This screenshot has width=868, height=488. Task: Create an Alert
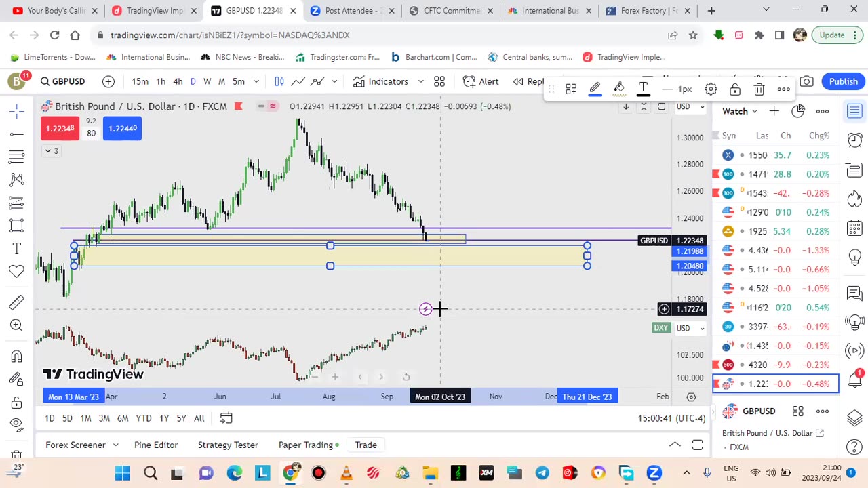(x=481, y=81)
